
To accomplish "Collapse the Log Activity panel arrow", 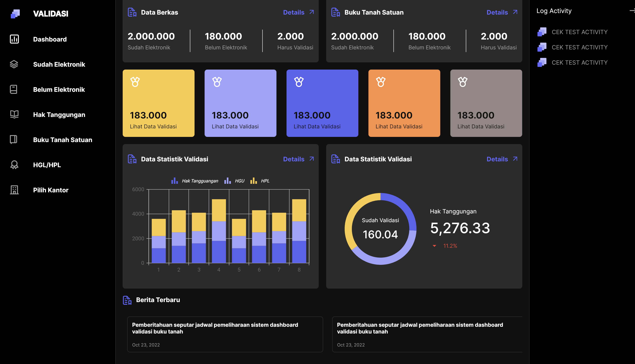I will point(632,11).
